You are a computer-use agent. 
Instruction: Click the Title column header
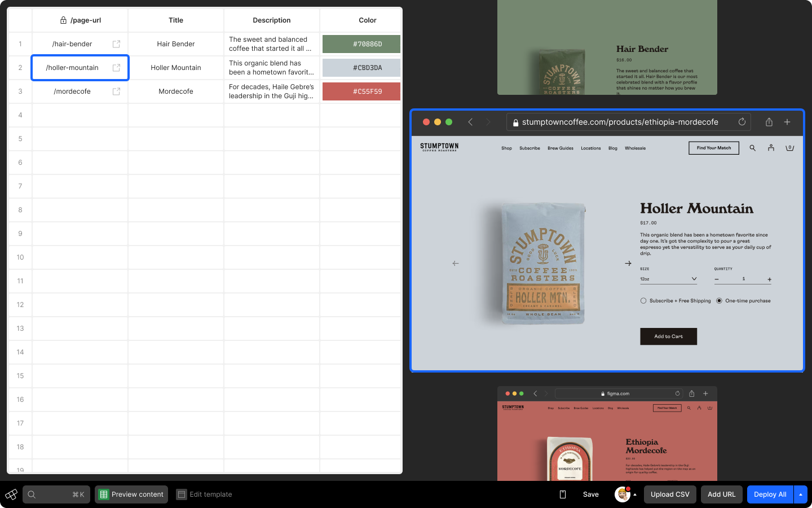(176, 20)
